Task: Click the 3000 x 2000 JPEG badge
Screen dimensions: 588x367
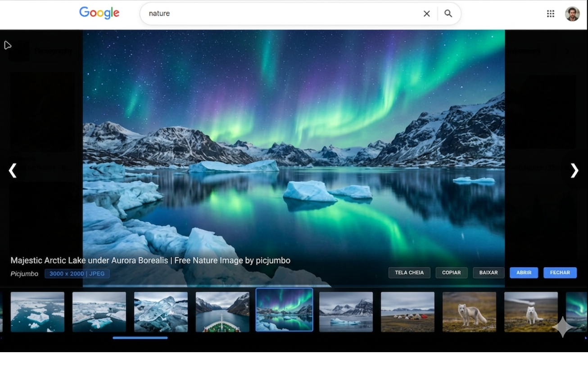Action: pos(77,273)
